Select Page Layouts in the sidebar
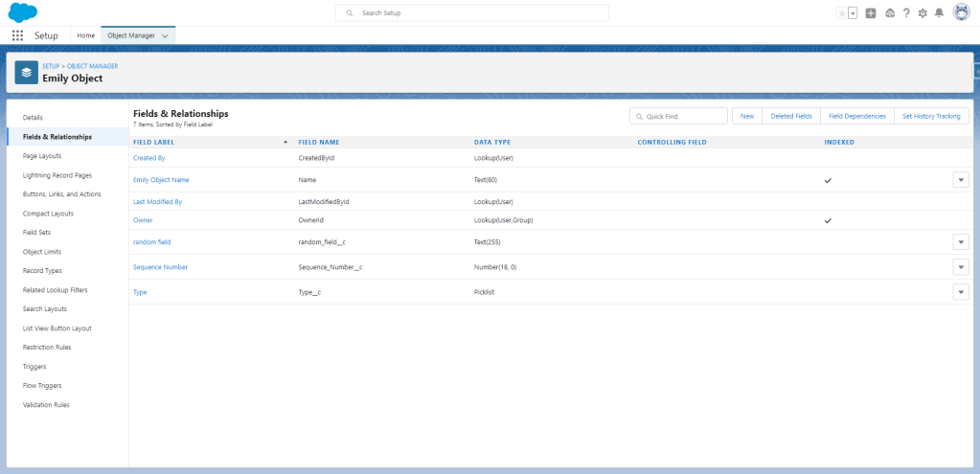Image resolution: width=980 pixels, height=474 pixels. point(41,156)
